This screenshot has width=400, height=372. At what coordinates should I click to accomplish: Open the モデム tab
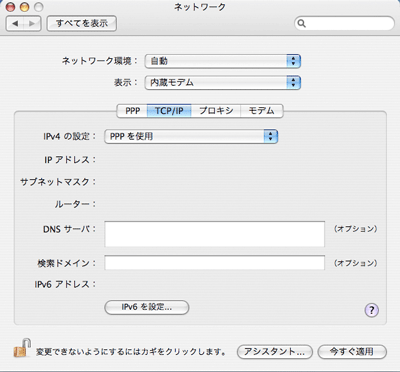(x=262, y=111)
